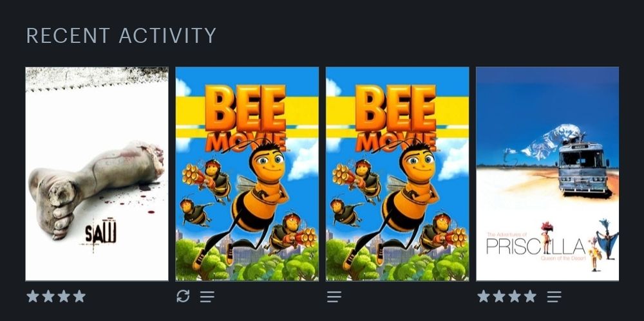Screen dimensions: 644x321
Task: Click the PRISCILLA title text on the poster
Action: coord(536,246)
